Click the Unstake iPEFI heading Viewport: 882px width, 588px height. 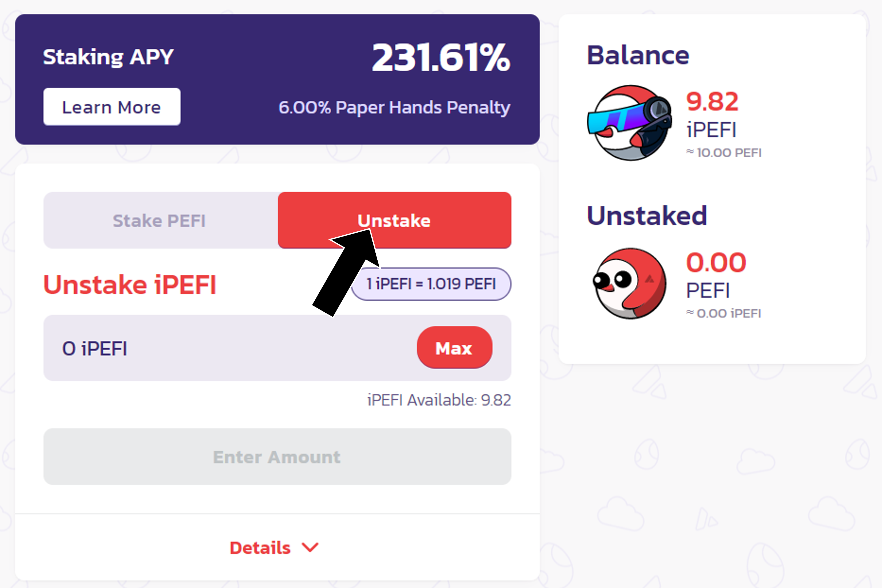[x=130, y=285]
